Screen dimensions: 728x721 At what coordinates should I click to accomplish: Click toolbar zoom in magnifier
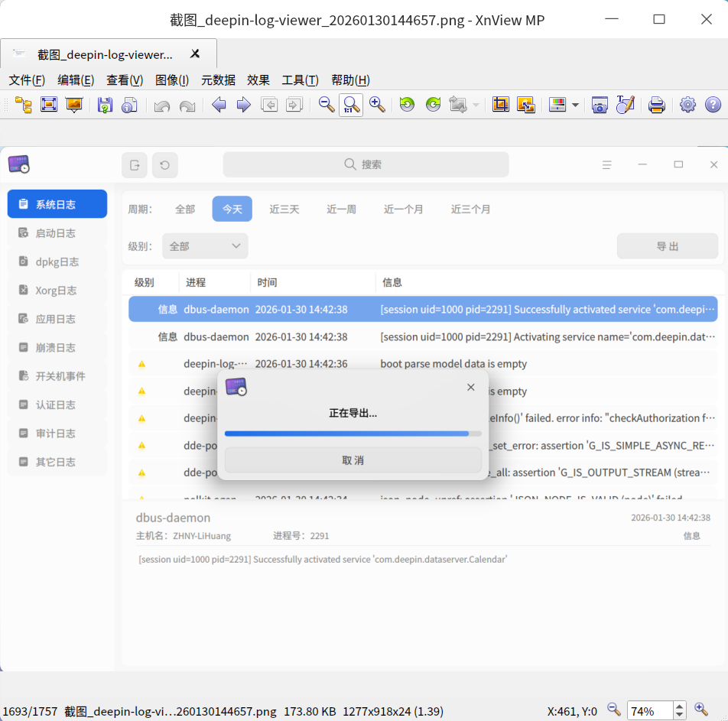(x=377, y=105)
